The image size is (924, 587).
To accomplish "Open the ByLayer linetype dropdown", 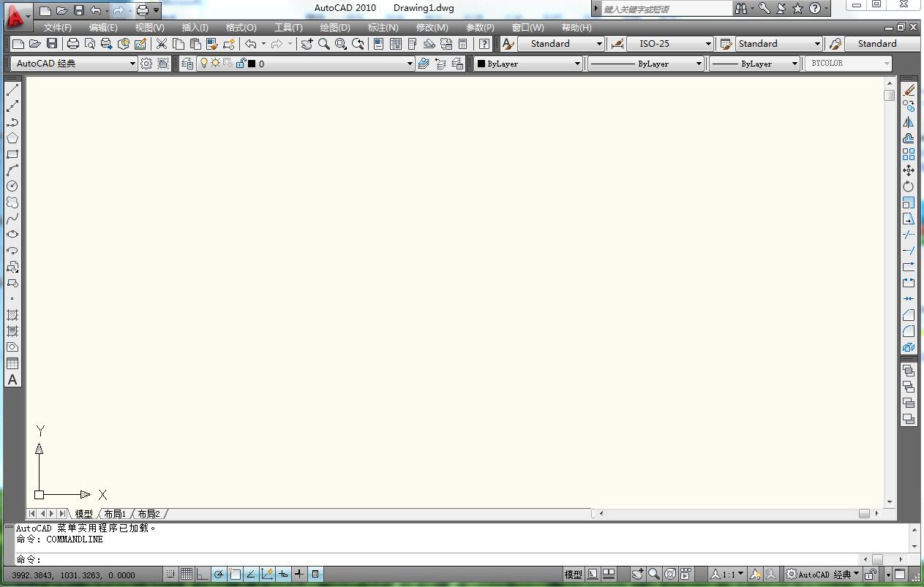I will click(x=646, y=64).
